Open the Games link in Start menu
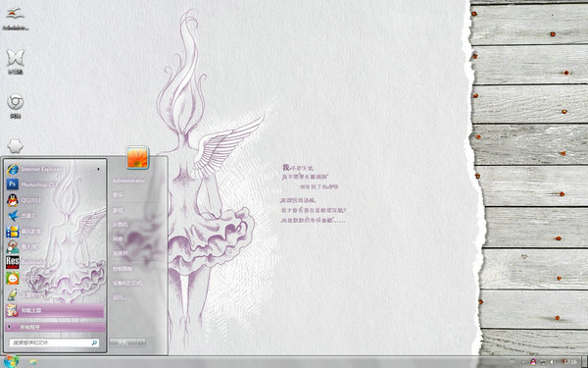The width and height of the screenshot is (588, 368). [118, 210]
